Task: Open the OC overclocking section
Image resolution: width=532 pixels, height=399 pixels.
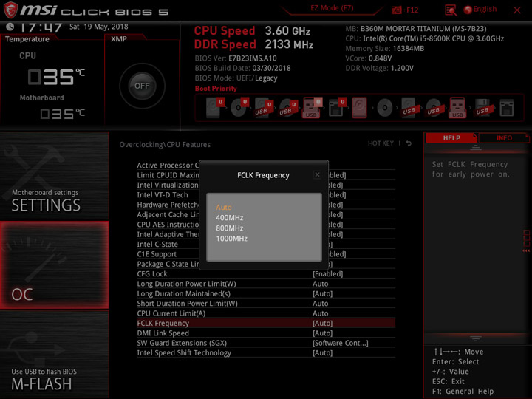Action: (x=54, y=265)
